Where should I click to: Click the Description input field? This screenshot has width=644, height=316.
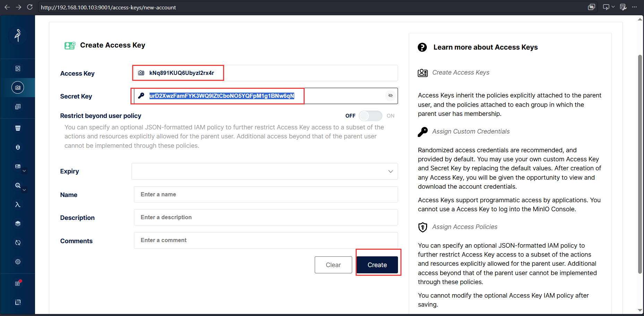point(266,217)
